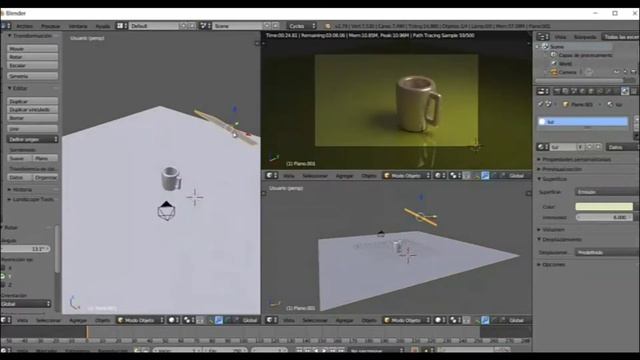640x360 pixels.
Task: Toggle translate manipulator icon in left viewport
Action: (219, 320)
